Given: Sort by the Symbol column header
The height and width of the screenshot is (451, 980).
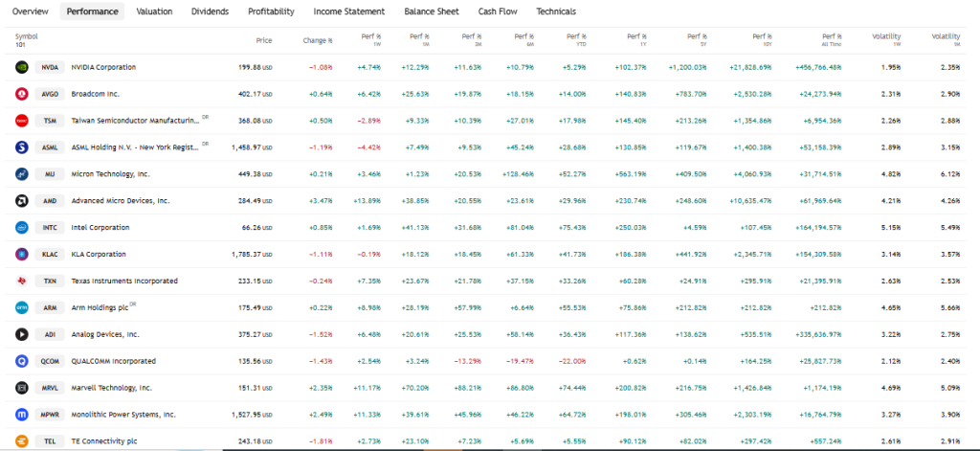Looking at the screenshot, I should (x=26, y=36).
